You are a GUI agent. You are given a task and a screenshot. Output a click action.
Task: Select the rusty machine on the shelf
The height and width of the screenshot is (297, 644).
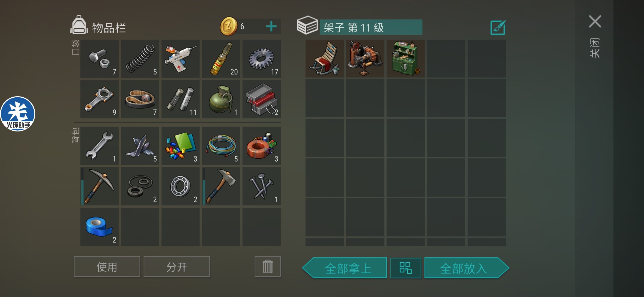365,59
